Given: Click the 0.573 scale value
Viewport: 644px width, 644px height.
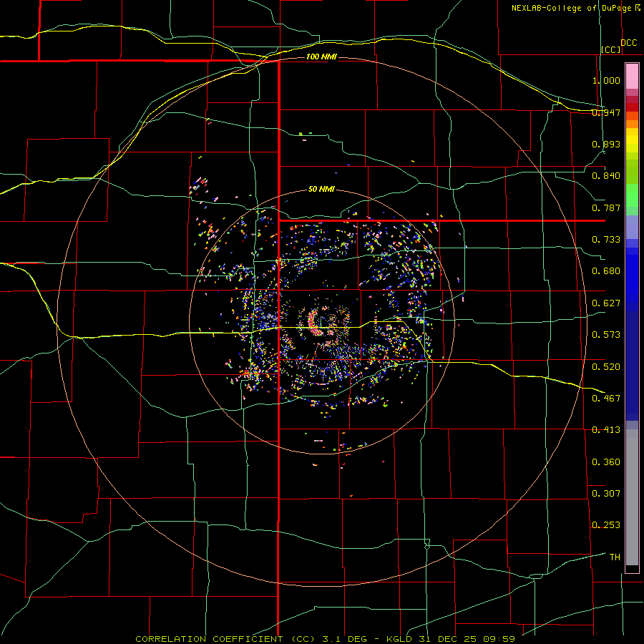Looking at the screenshot, I should pos(606,335).
